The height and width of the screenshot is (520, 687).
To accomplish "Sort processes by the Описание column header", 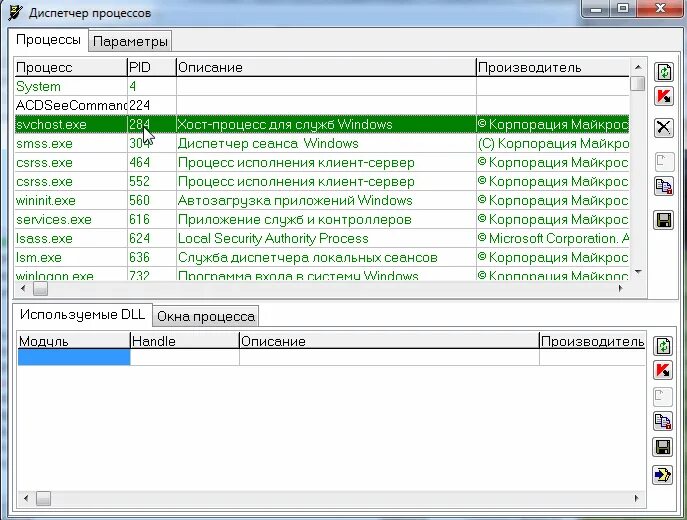I will [x=326, y=67].
